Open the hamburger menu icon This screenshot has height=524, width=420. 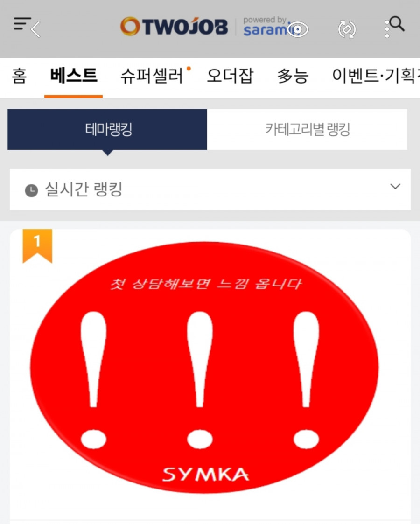pos(21,23)
